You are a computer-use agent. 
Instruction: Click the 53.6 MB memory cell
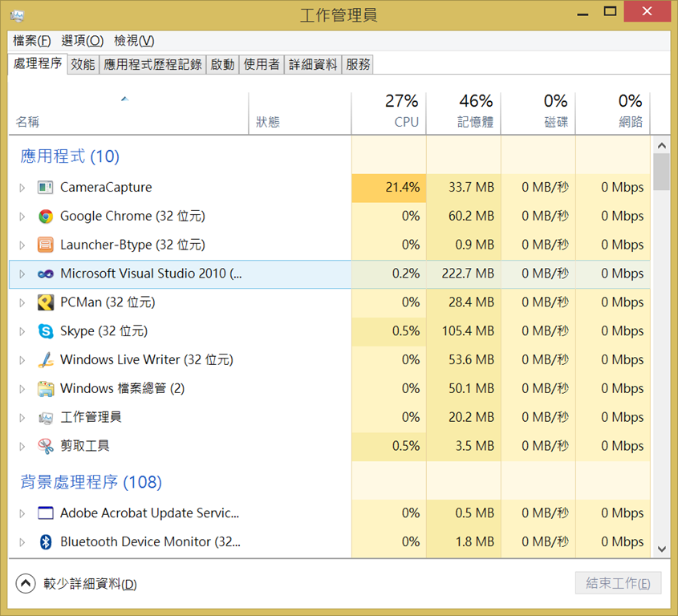464,359
